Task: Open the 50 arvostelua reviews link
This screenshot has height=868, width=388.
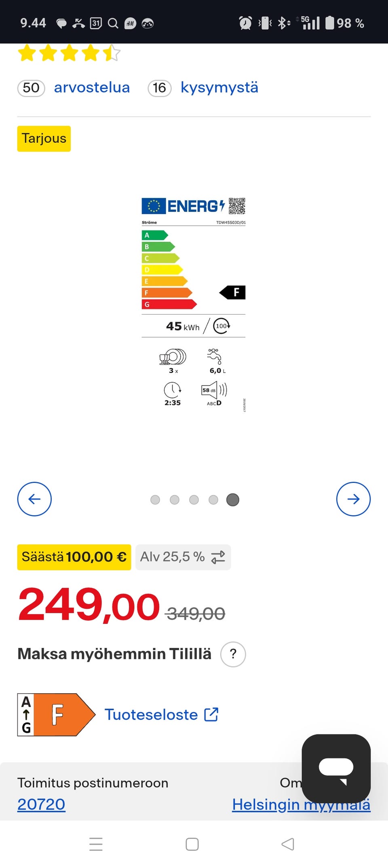Action: pos(92,88)
